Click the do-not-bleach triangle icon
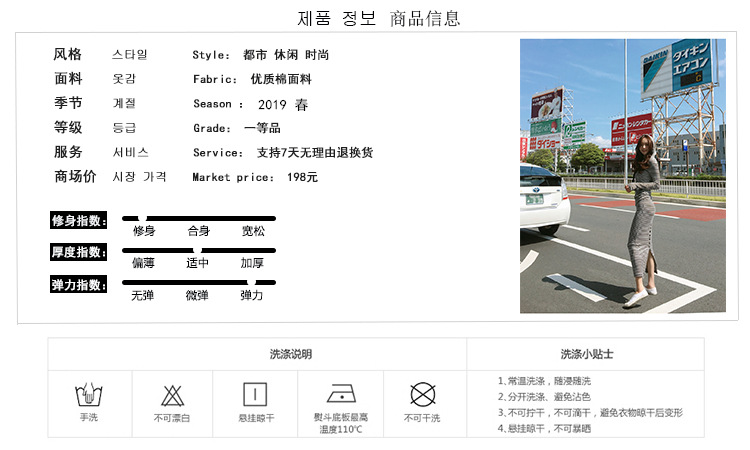The height and width of the screenshot is (450, 750). [x=172, y=395]
